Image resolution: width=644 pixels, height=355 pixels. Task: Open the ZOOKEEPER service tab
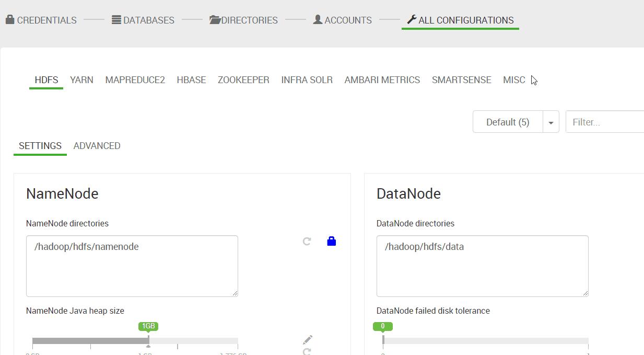243,80
